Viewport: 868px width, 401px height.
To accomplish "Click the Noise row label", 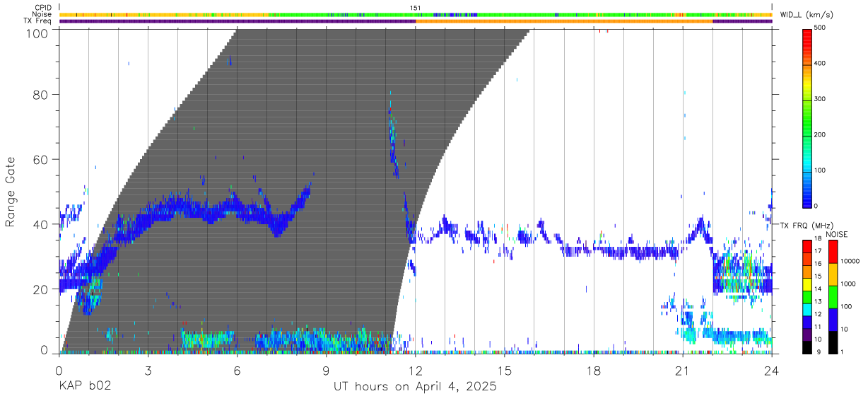I will click(x=42, y=15).
